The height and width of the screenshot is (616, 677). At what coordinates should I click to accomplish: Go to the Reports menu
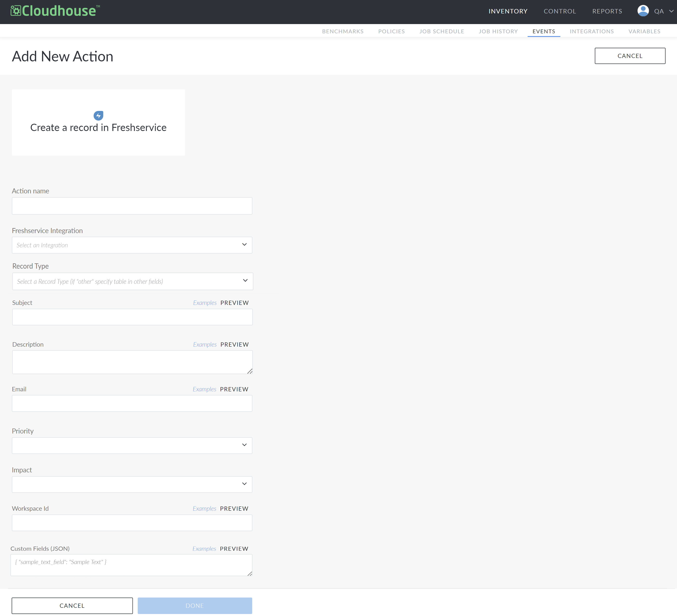pos(607,11)
